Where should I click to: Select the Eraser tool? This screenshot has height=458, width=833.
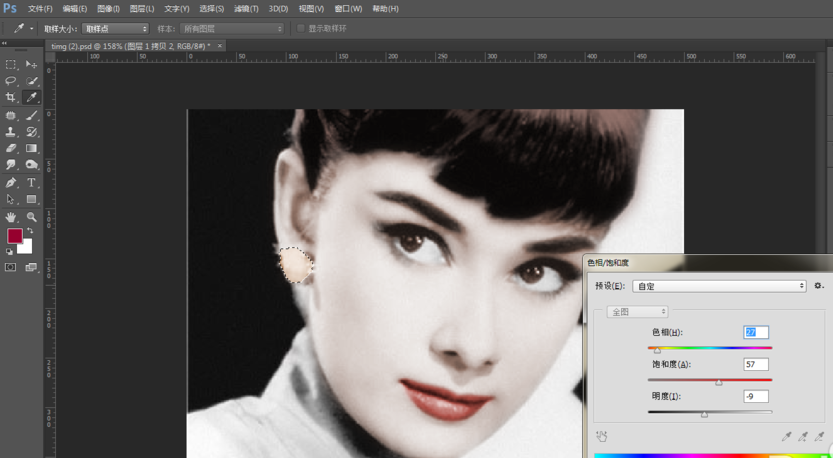pyautogui.click(x=11, y=149)
